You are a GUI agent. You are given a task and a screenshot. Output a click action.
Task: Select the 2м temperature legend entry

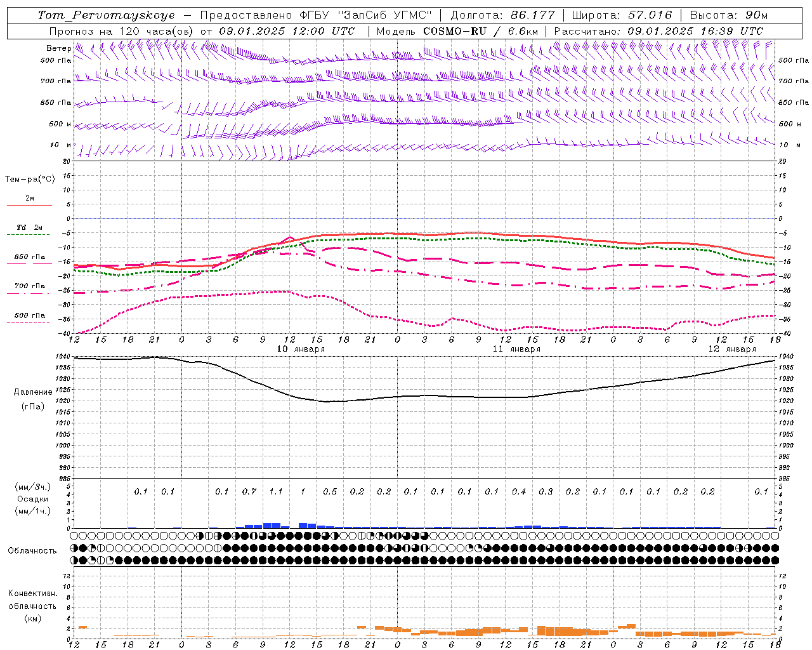pos(30,198)
